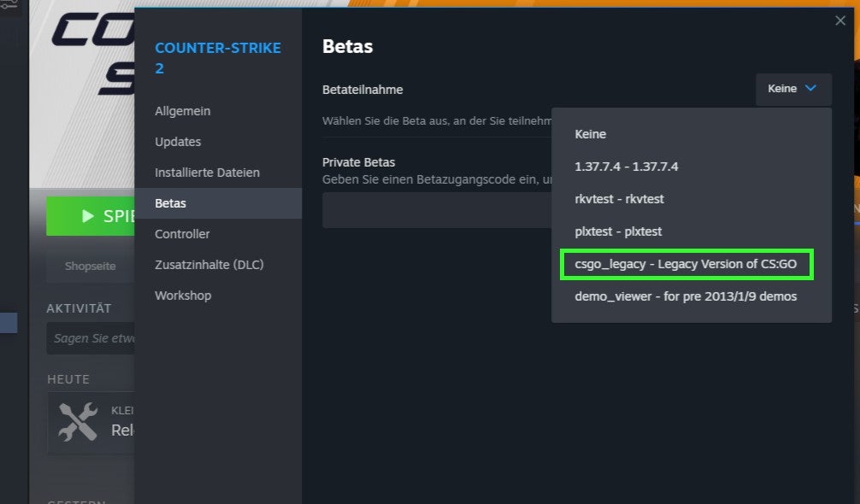Click the Sagen Sie etwas activity input
This screenshot has width=860, height=504.
point(91,338)
